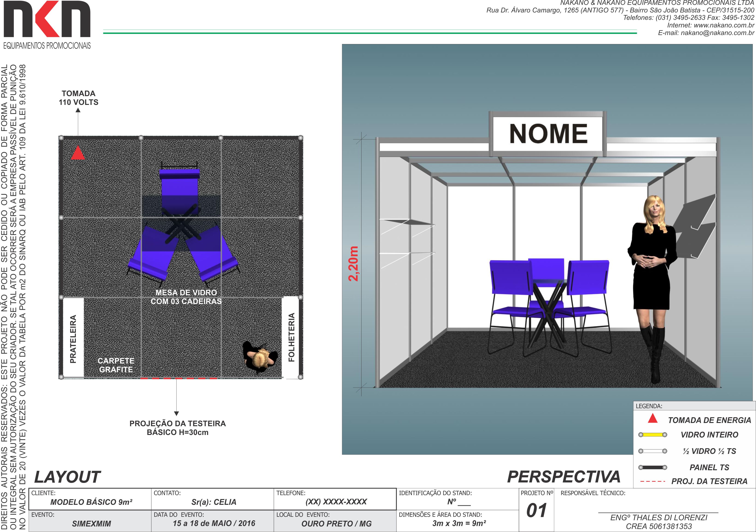Click the overhead person figure in layout
Viewport: 756px width, 532px height.
(x=260, y=358)
